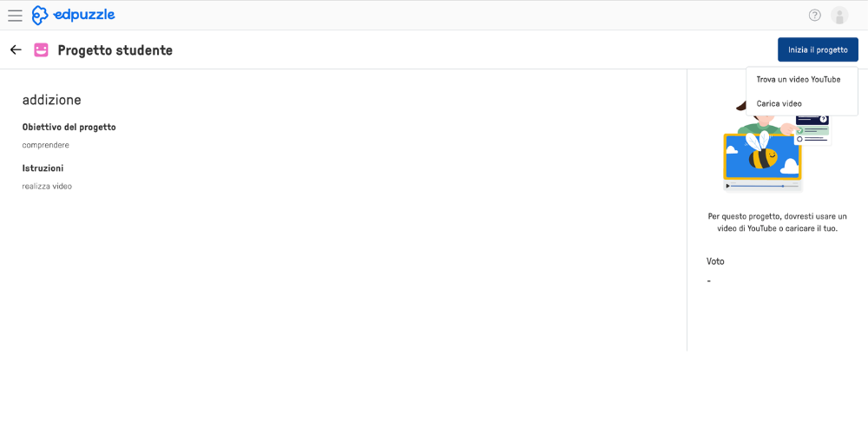The height and width of the screenshot is (434, 868).
Task: Click the bee in the illustration
Action: click(x=762, y=152)
